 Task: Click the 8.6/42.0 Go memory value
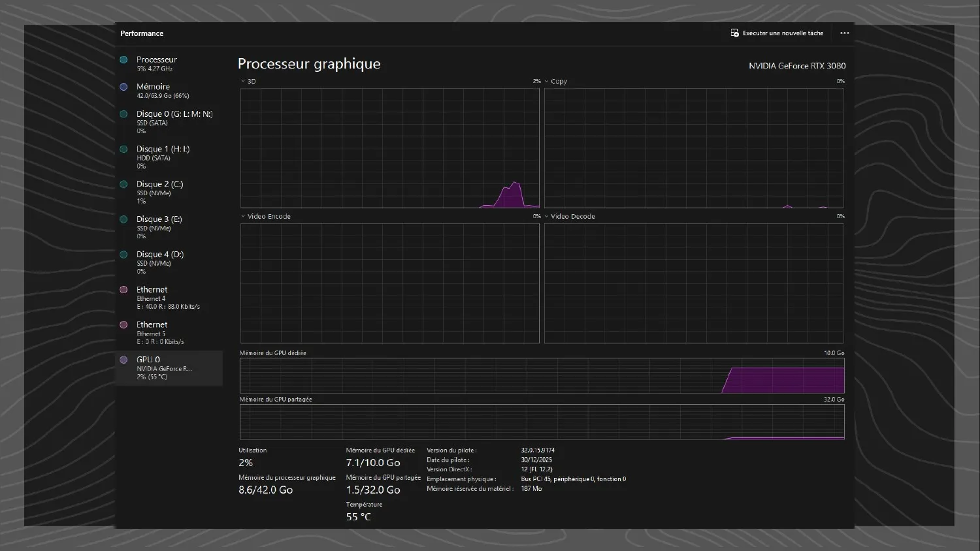(265, 490)
